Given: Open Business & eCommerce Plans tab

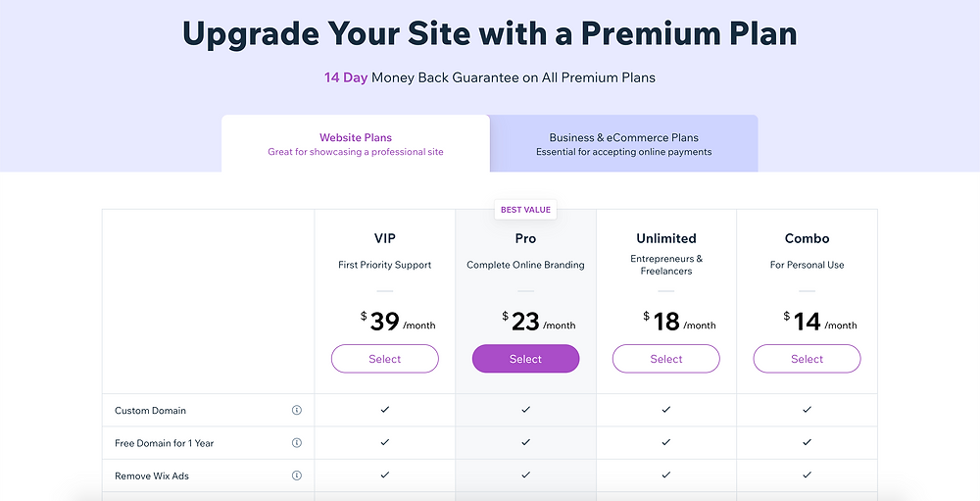Looking at the screenshot, I should pyautogui.click(x=623, y=144).
